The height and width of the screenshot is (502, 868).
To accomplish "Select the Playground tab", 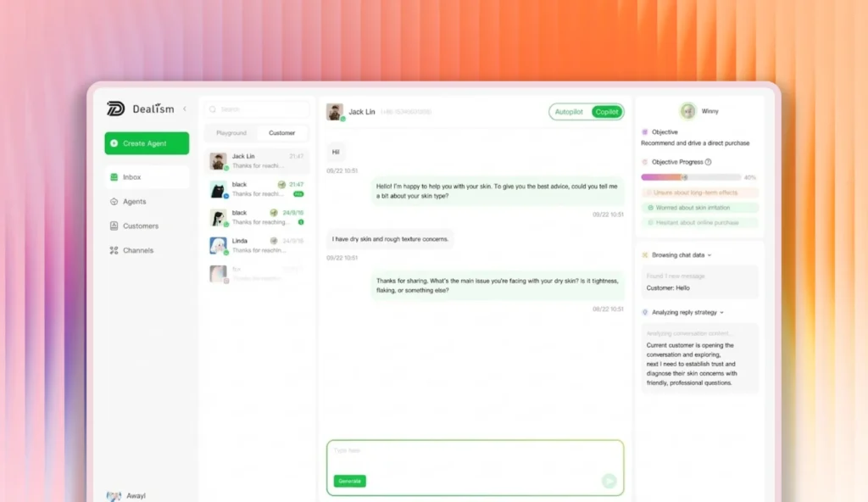I will 231,133.
